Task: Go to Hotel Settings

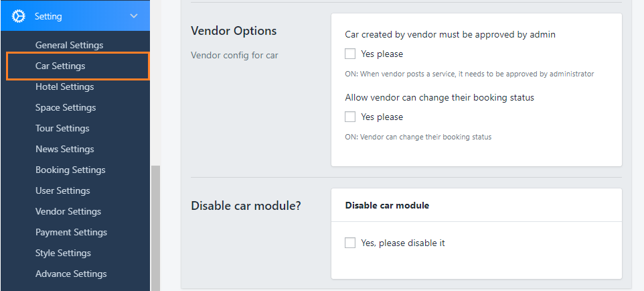Action: coord(64,86)
